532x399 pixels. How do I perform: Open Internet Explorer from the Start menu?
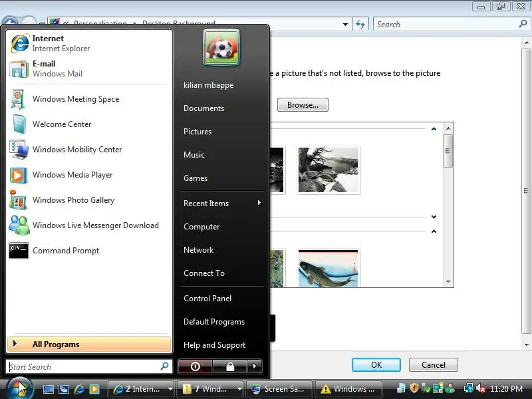pos(89,43)
